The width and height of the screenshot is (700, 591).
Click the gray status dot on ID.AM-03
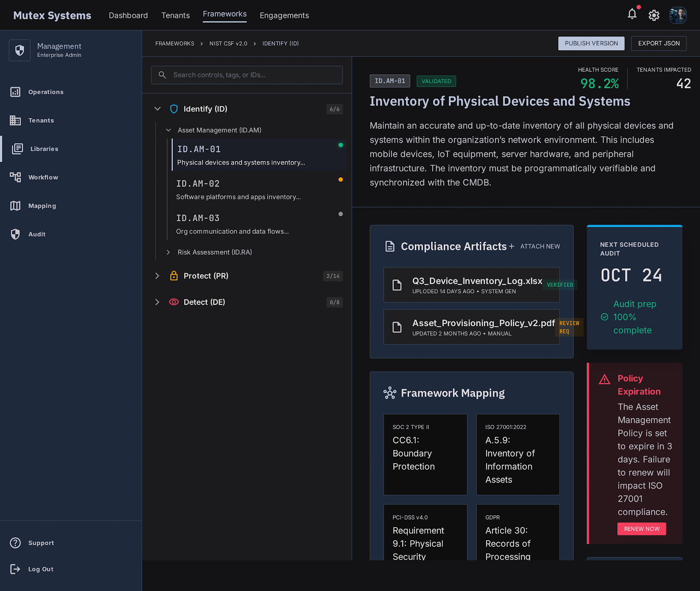click(340, 214)
